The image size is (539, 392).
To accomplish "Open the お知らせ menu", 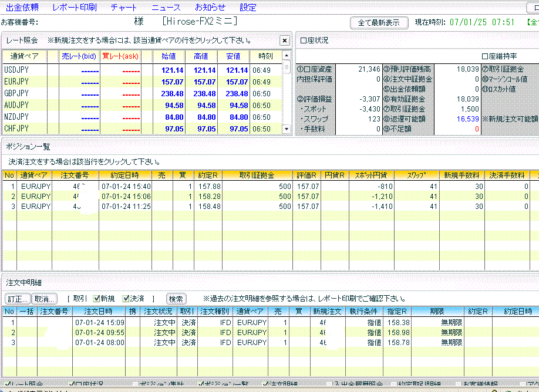I will coord(210,7).
